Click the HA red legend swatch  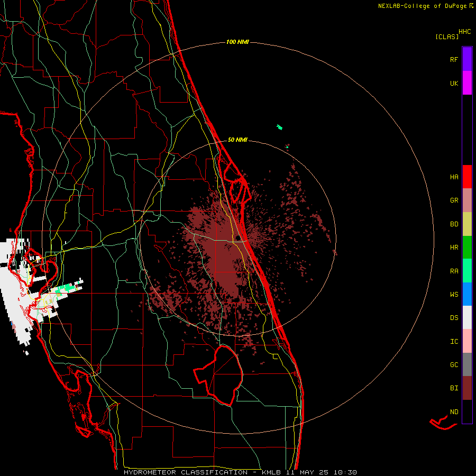click(467, 177)
